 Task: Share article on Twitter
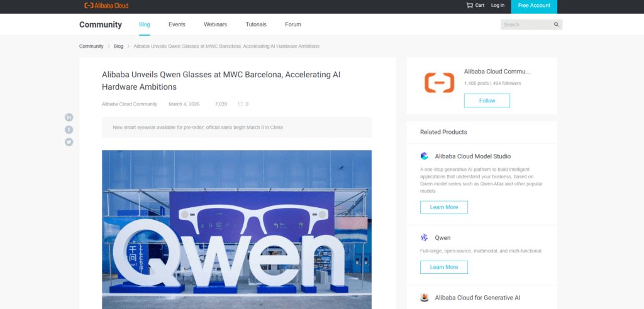pos(69,142)
